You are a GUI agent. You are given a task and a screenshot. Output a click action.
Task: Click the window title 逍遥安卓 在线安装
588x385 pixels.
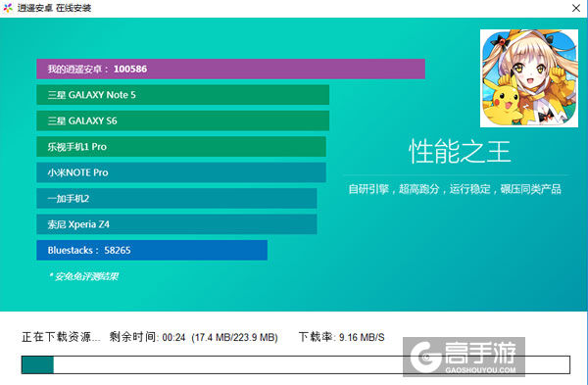[54, 8]
